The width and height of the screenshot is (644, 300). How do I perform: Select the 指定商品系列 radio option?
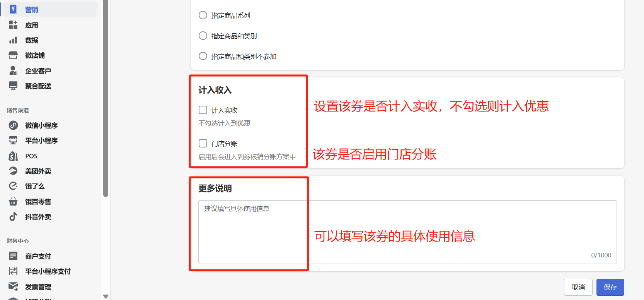tap(203, 15)
